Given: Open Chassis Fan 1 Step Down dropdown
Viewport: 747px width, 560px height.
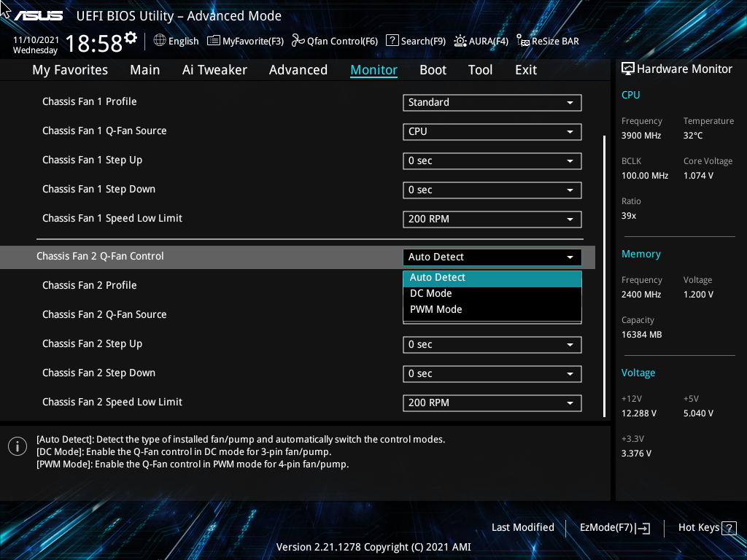Looking at the screenshot, I should pyautogui.click(x=492, y=190).
